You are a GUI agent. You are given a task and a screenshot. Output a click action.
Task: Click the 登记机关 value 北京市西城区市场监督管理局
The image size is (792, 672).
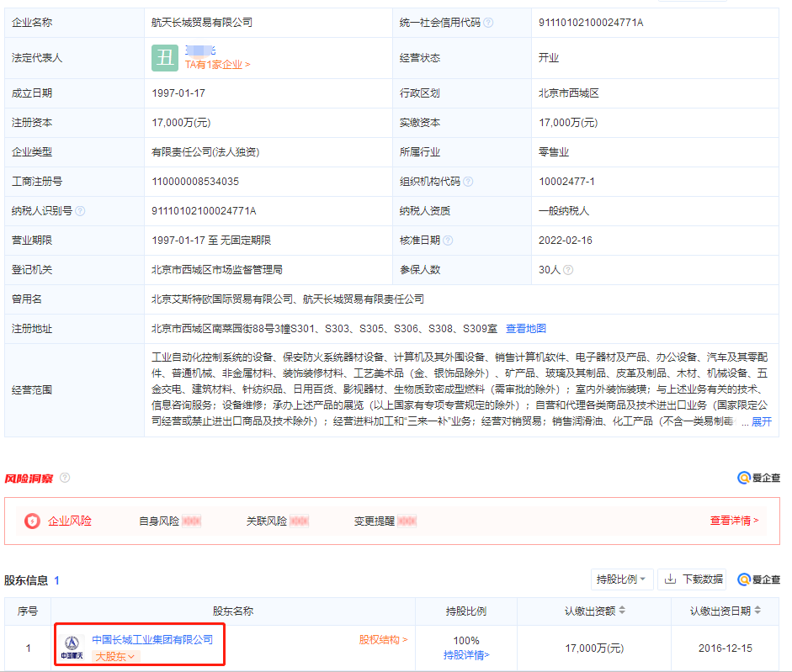(216, 270)
